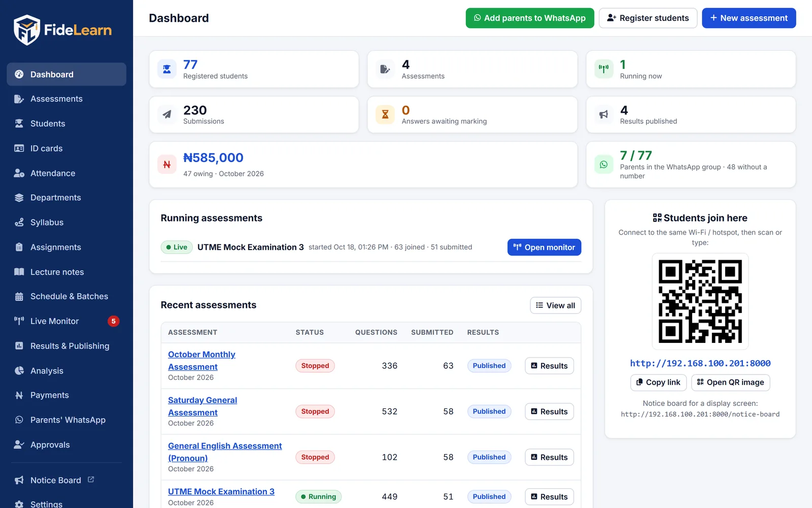Click the FideLearn shield logo
Image resolution: width=812 pixels, height=508 pixels.
pyautogui.click(x=27, y=30)
